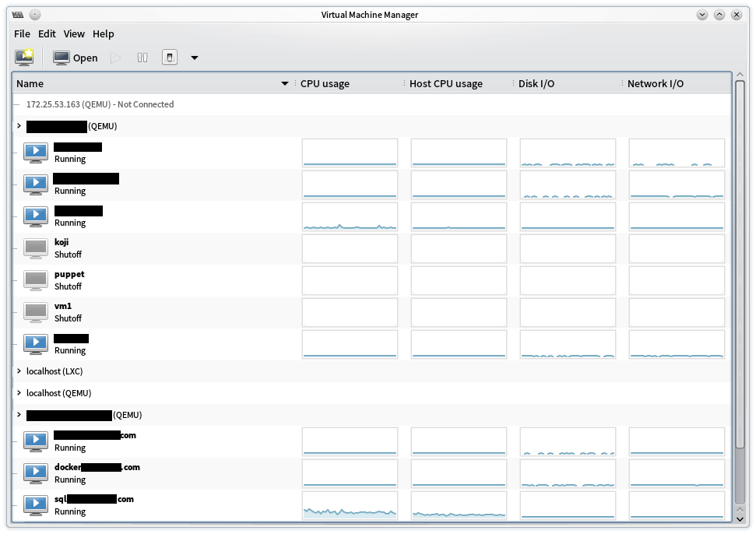Open the Help menu
This screenshot has height=534, width=756.
coord(103,33)
